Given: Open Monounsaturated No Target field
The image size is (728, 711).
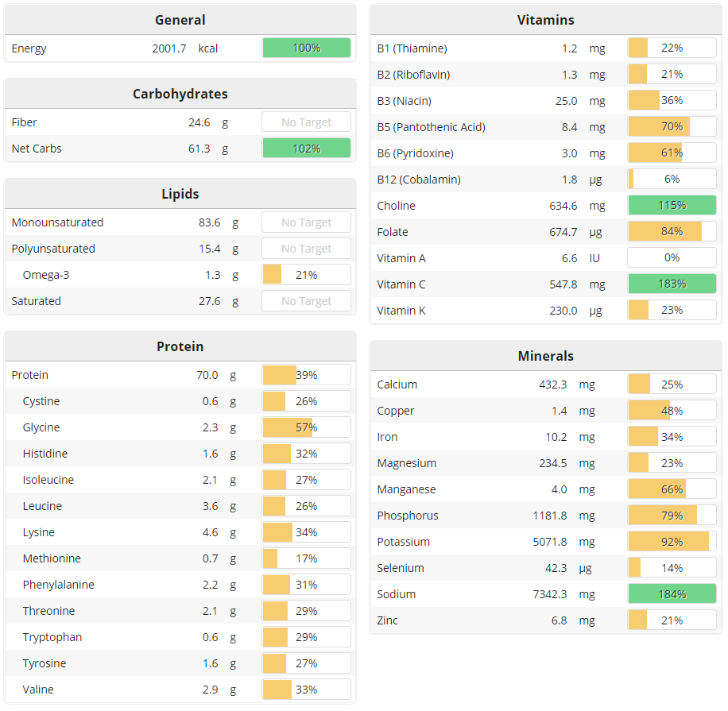Looking at the screenshot, I should (x=307, y=222).
